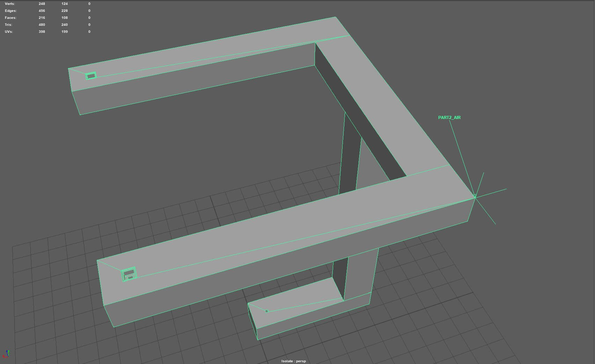
Task: Click the Verts count value 248
Action: pyautogui.click(x=42, y=4)
